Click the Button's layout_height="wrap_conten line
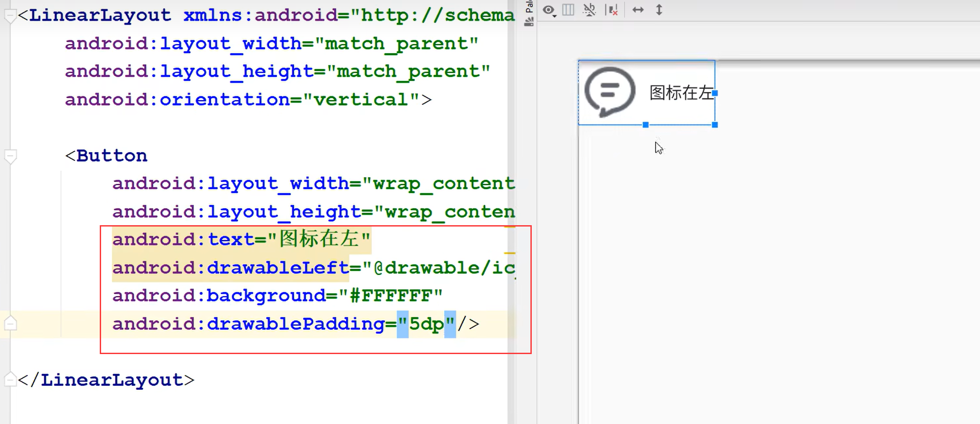The width and height of the screenshot is (980, 424). tap(314, 212)
